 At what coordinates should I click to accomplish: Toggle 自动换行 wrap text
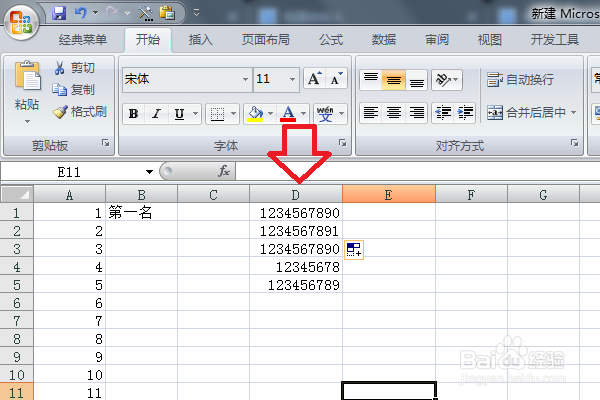[x=520, y=80]
